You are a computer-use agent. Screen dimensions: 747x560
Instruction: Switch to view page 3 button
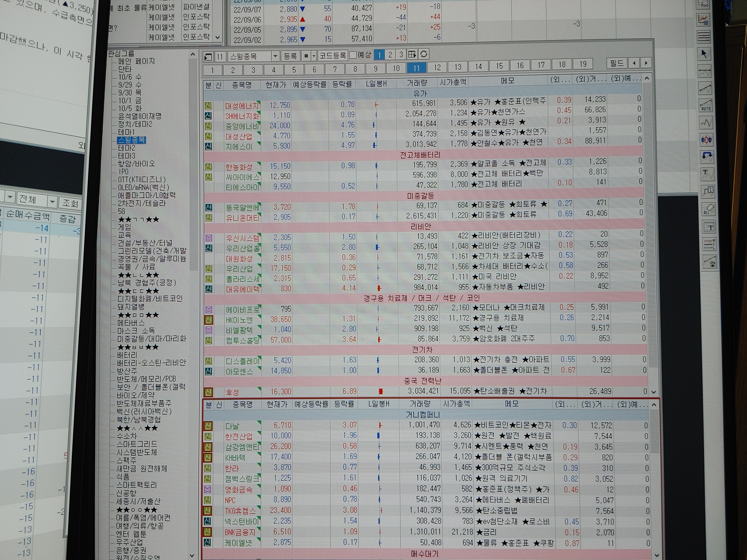401,54
